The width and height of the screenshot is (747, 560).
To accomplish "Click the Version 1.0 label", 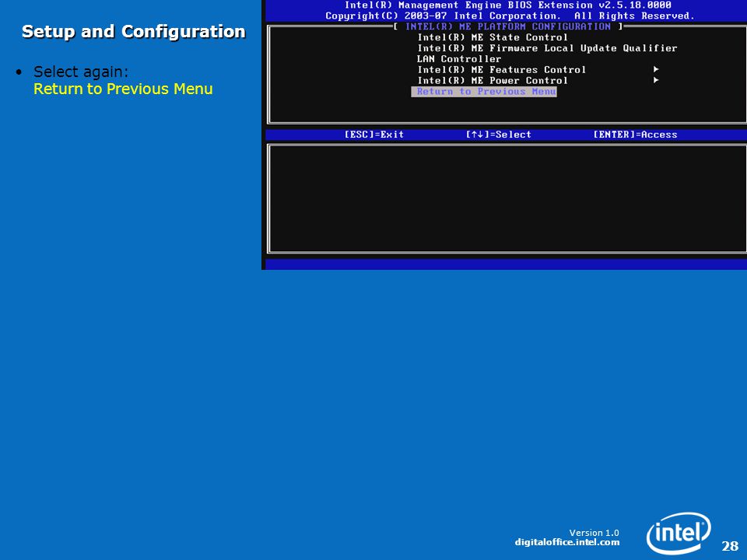I will [x=594, y=533].
